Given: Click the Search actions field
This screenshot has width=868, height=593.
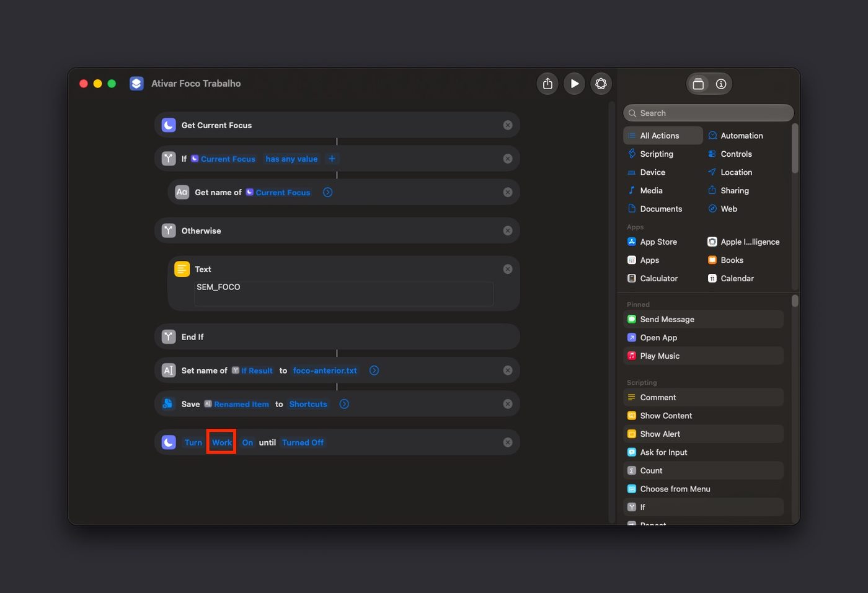Looking at the screenshot, I should point(709,113).
